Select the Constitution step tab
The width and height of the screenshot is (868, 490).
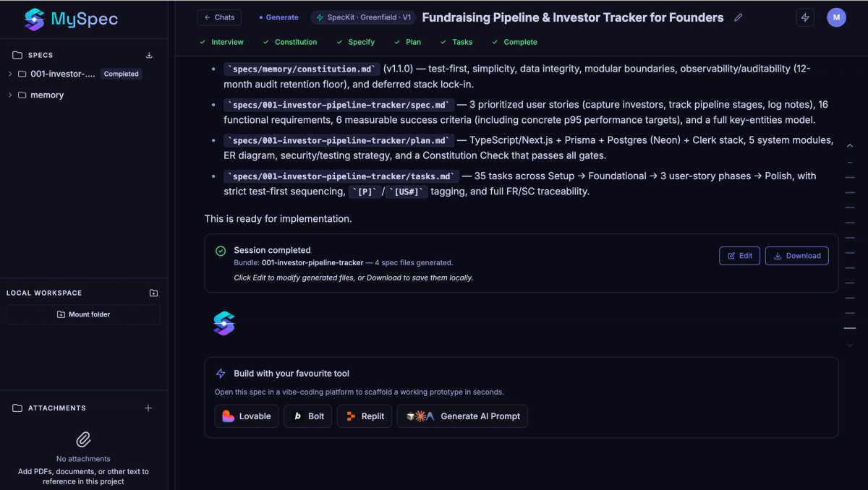point(289,42)
